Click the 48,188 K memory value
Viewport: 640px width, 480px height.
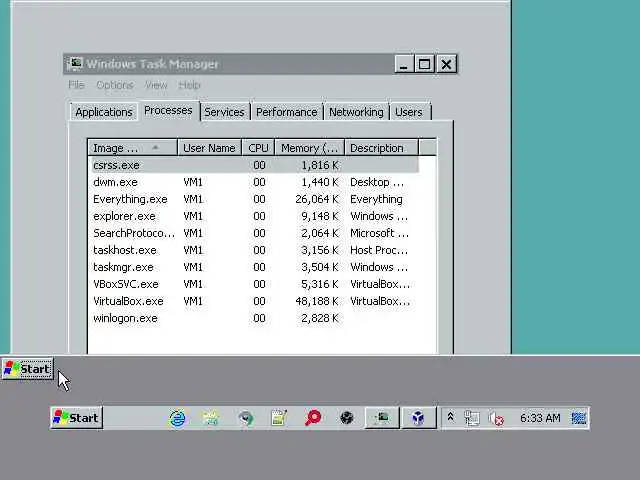tap(317, 301)
